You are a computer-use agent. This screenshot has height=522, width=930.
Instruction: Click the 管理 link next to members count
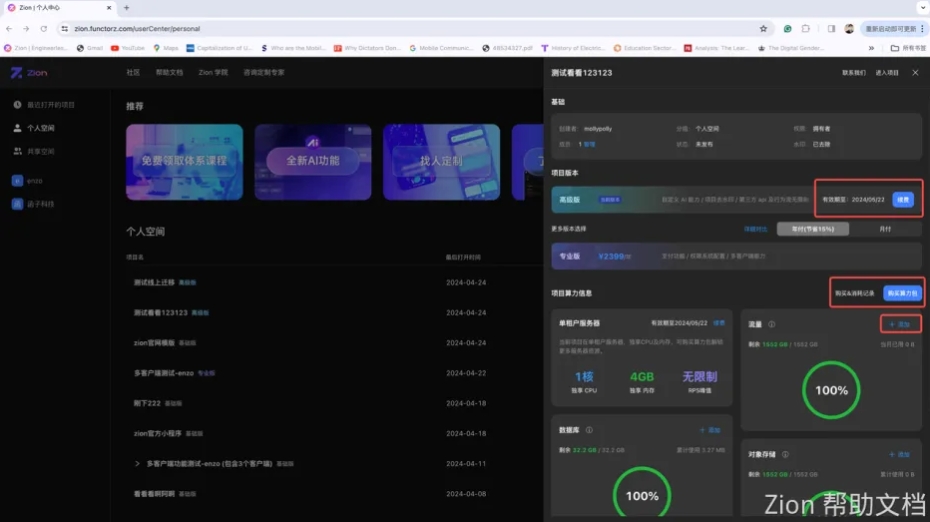pyautogui.click(x=590, y=144)
